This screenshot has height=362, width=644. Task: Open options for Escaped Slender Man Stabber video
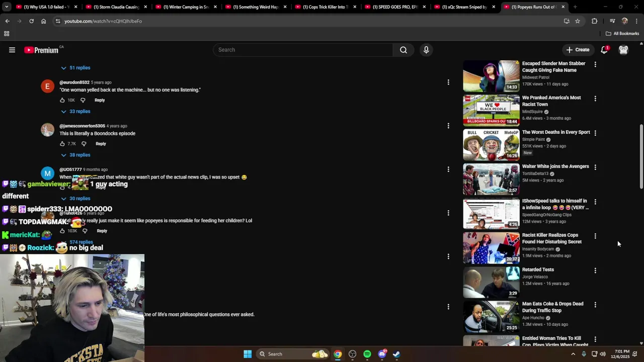[595, 64]
